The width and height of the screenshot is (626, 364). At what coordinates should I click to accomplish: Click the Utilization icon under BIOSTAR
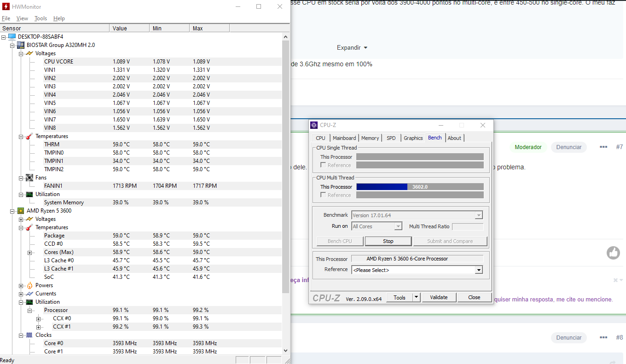(x=29, y=194)
